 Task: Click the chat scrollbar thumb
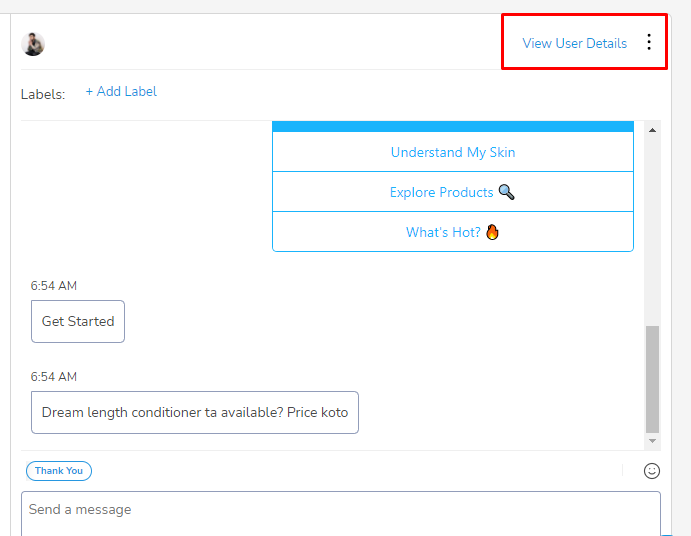tap(652, 380)
